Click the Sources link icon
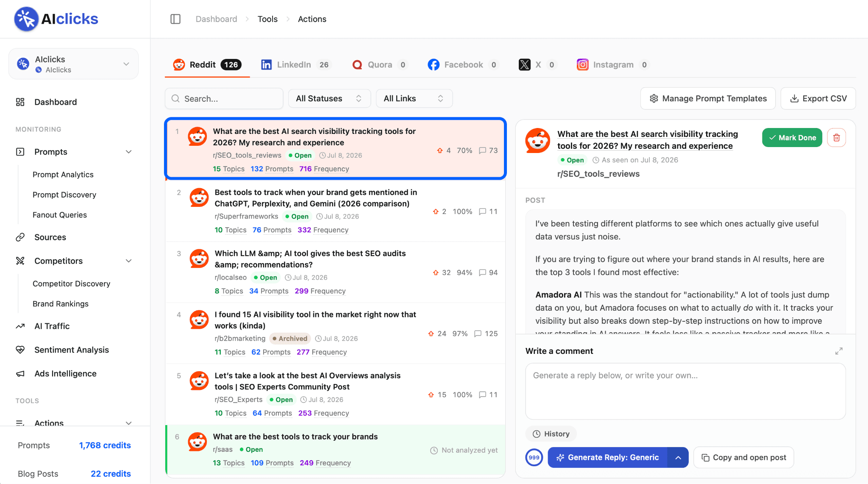This screenshot has height=484, width=868. pyautogui.click(x=20, y=237)
